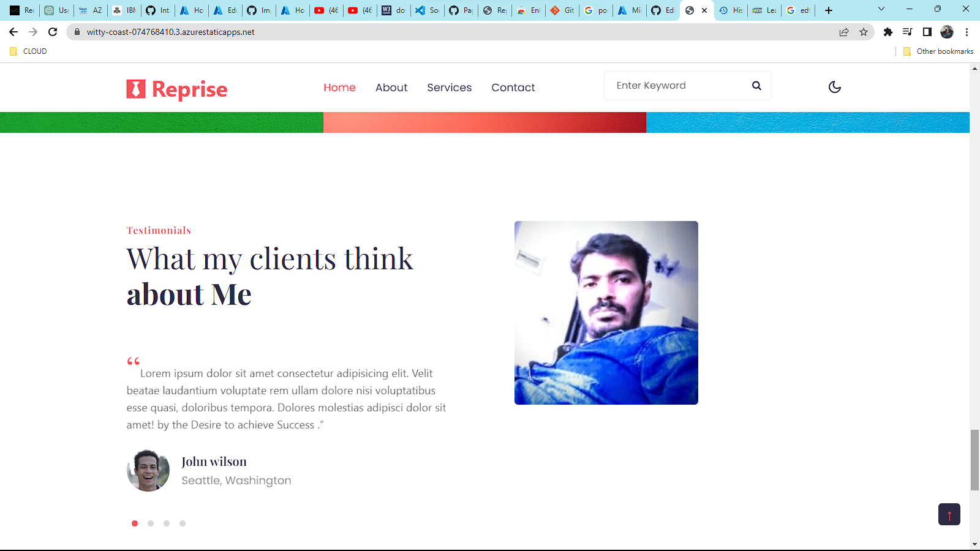This screenshot has height=551, width=980.
Task: Switch to the Services menu item
Action: pyautogui.click(x=449, y=88)
